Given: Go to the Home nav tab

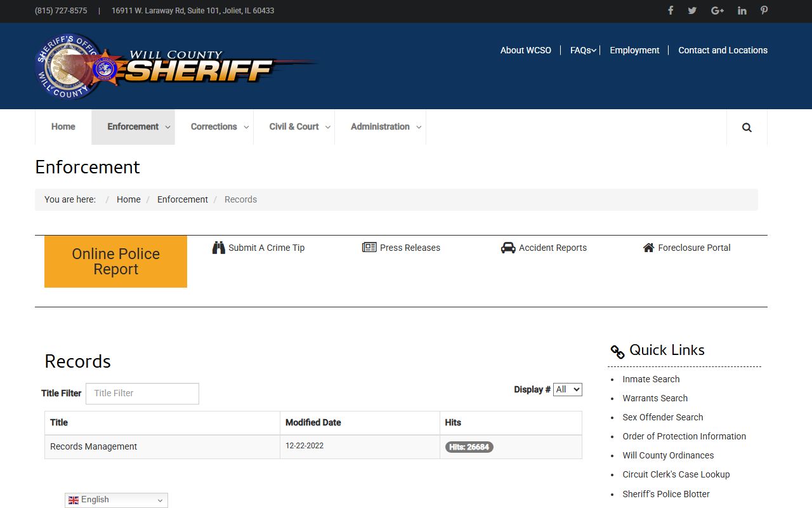Looking at the screenshot, I should coord(63,127).
